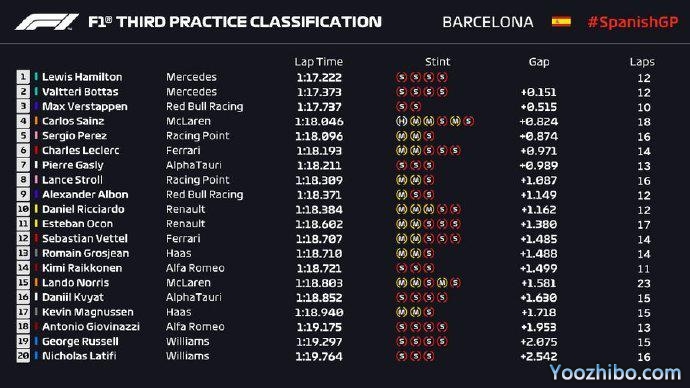
Task: Select the Laps column header
Action: coord(642,62)
